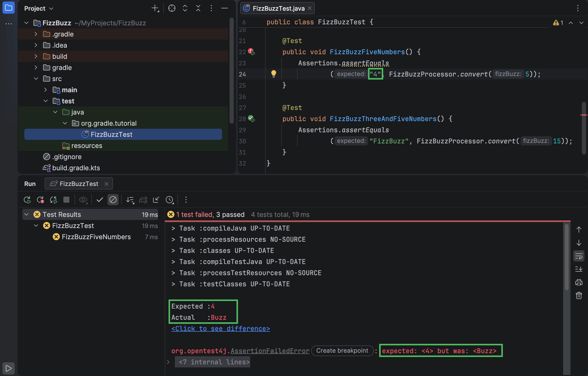Open the Run tool window play icon
The height and width of the screenshot is (376, 588).
coord(8,368)
